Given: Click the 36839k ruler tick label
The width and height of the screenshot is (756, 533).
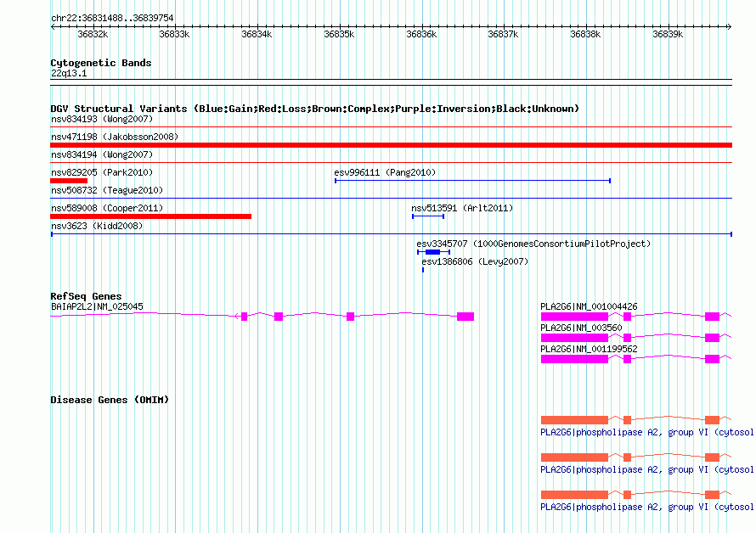Looking at the screenshot, I should pos(668,34).
